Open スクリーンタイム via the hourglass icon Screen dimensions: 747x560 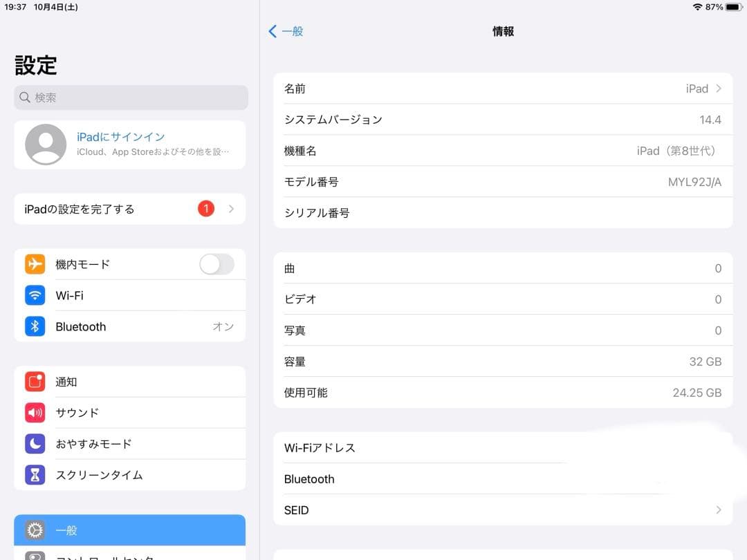pyautogui.click(x=35, y=474)
